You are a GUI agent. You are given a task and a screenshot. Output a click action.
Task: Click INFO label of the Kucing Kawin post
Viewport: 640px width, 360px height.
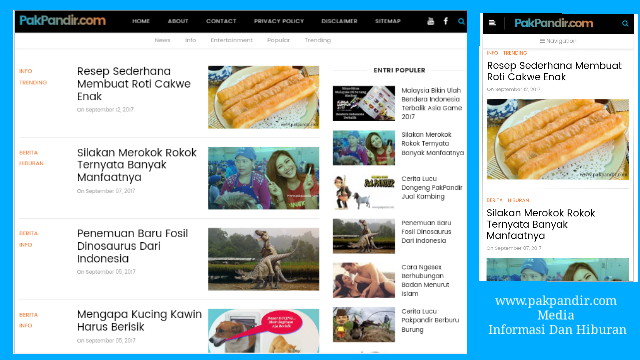(x=25, y=326)
